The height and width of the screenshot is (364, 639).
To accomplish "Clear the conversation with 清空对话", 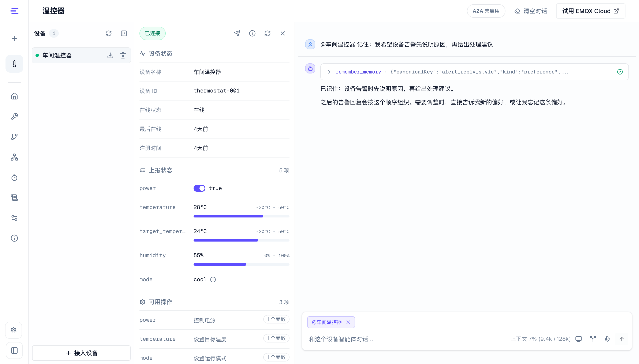I will click(531, 11).
